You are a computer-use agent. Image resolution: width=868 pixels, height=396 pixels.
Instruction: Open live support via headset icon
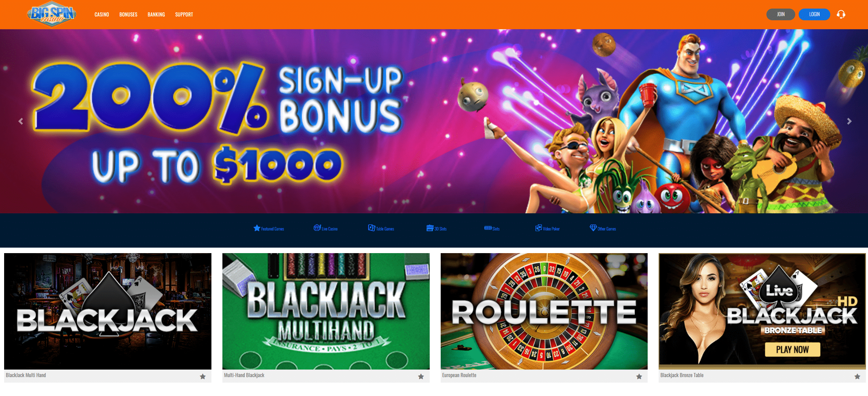coord(841,14)
